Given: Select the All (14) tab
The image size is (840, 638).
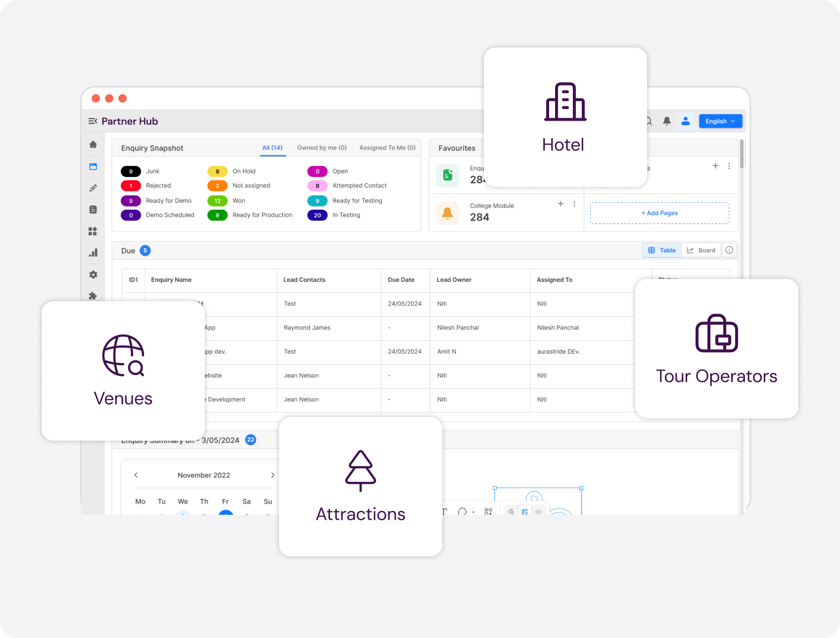Looking at the screenshot, I should pos(272,148).
